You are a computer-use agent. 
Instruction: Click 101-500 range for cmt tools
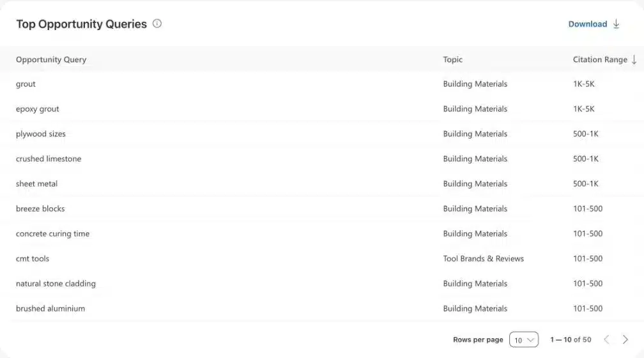[588, 258]
